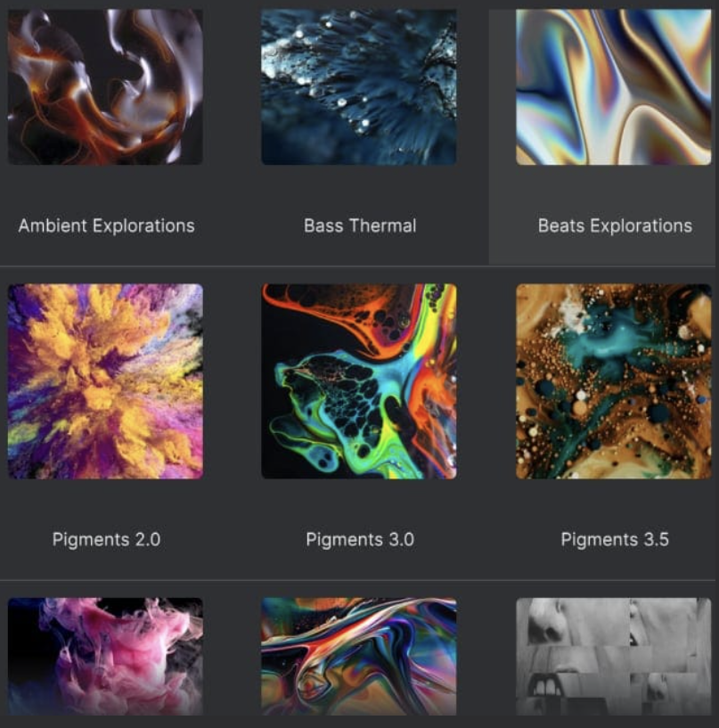Click the "Bass Thermal" label
719x728 pixels.
(x=359, y=225)
